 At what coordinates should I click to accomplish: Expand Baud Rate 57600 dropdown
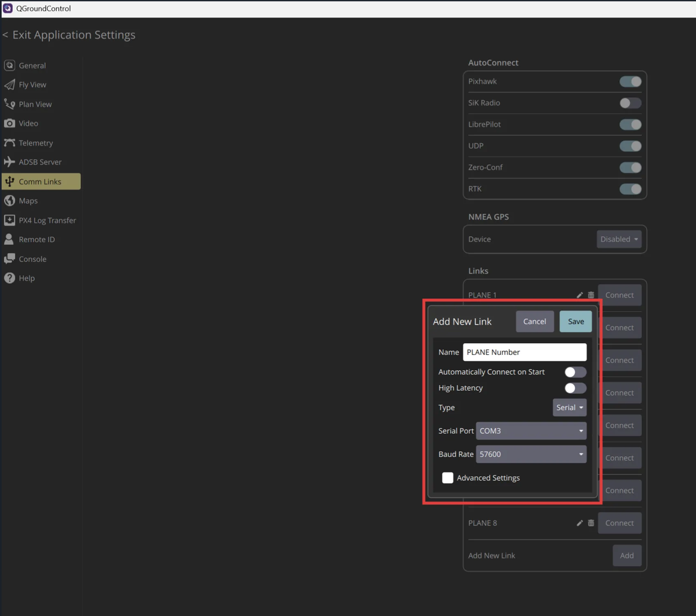point(531,454)
